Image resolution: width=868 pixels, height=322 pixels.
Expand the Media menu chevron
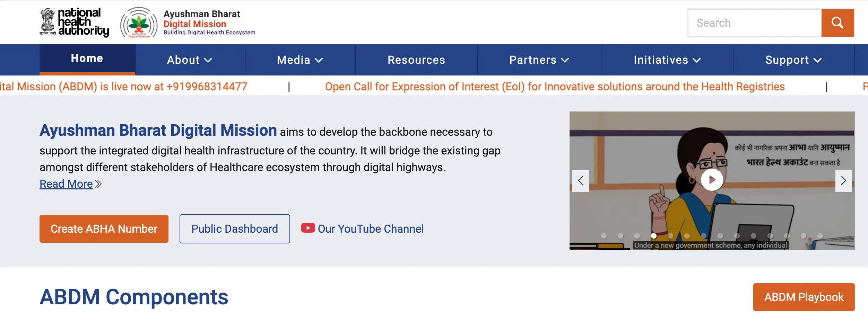pyautogui.click(x=319, y=60)
